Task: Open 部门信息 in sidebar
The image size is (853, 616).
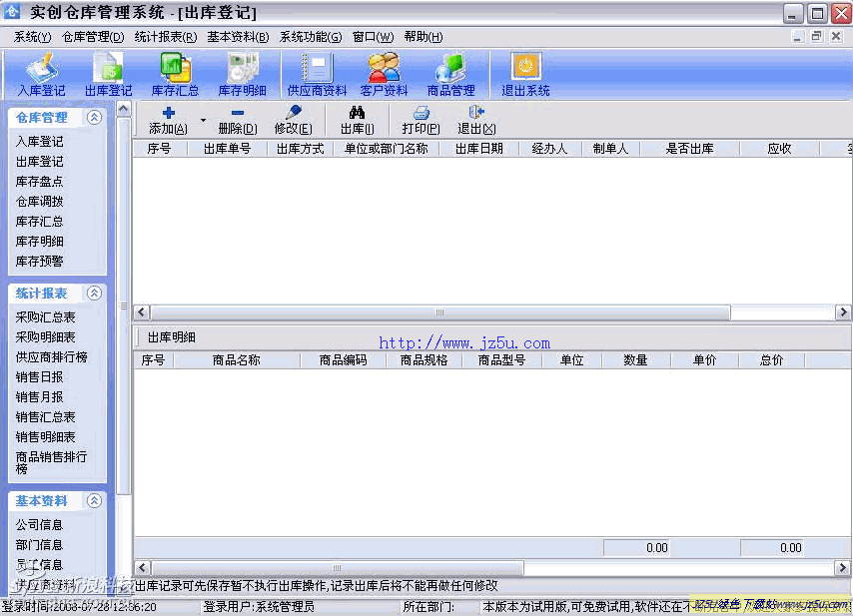Action: coord(39,545)
